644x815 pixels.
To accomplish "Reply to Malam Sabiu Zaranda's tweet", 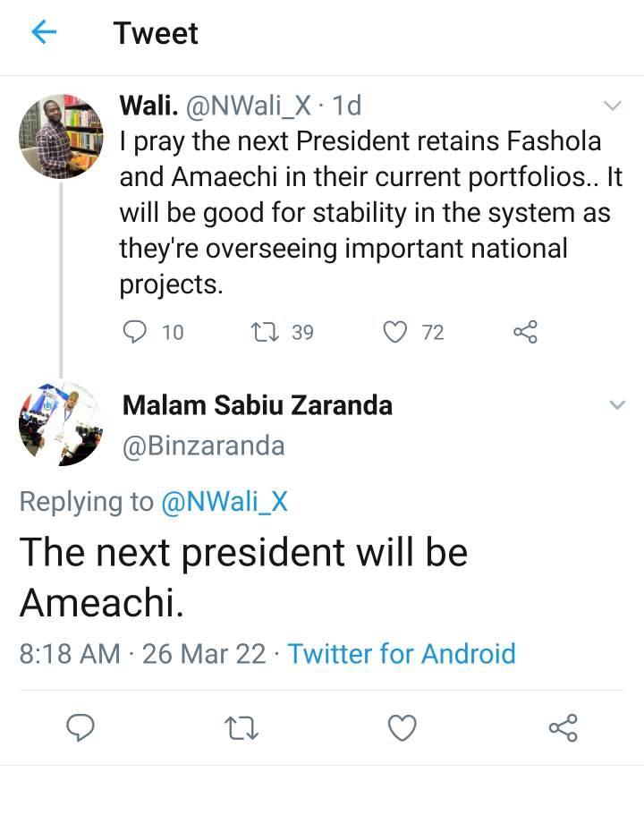I will (81, 727).
